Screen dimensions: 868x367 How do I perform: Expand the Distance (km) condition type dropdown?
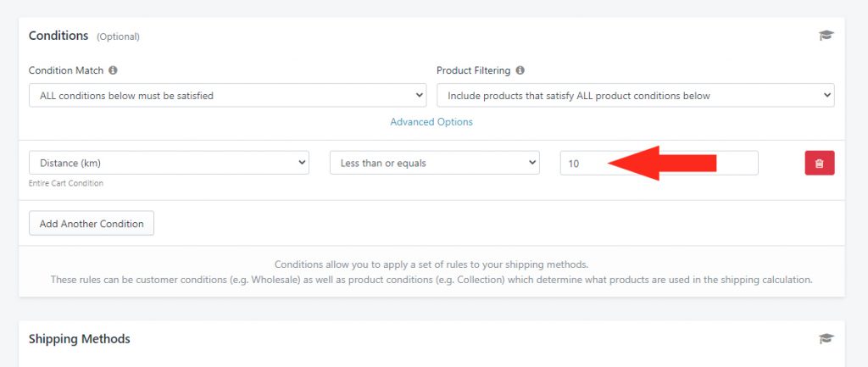[169, 163]
